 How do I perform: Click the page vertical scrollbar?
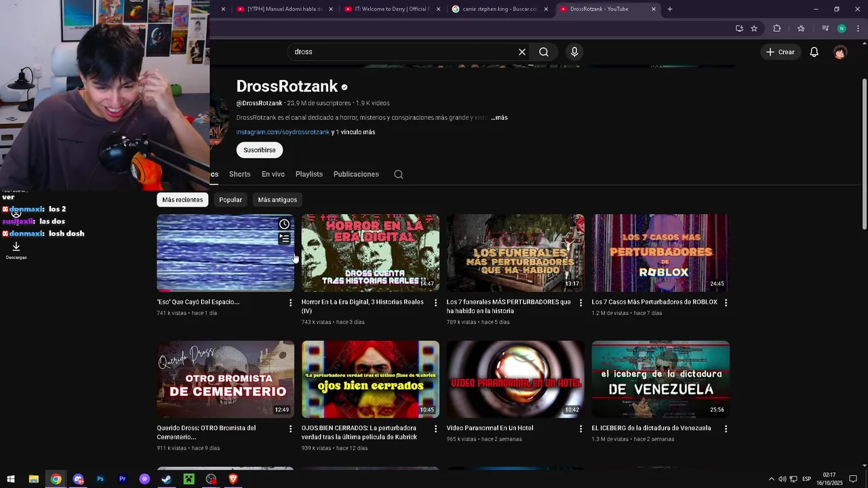coord(863,153)
